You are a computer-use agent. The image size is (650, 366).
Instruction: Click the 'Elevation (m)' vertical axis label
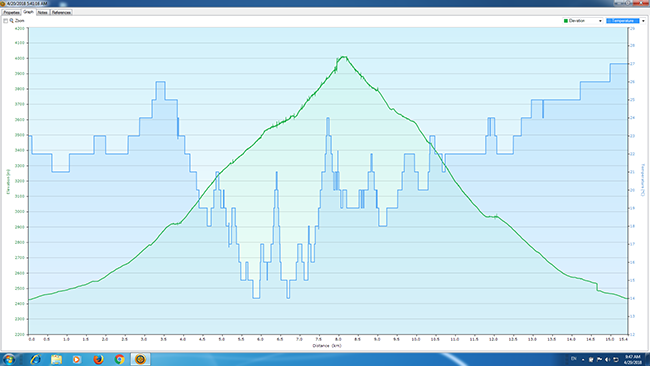pyautogui.click(x=8, y=182)
